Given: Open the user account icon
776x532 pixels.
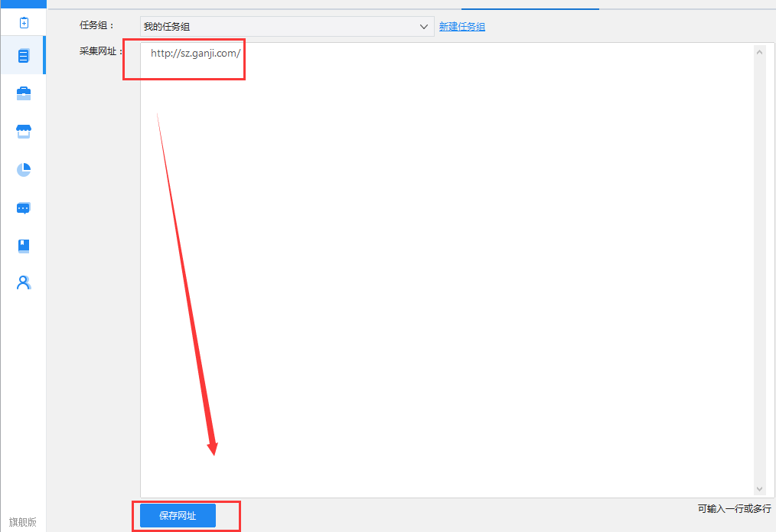Looking at the screenshot, I should (24, 282).
